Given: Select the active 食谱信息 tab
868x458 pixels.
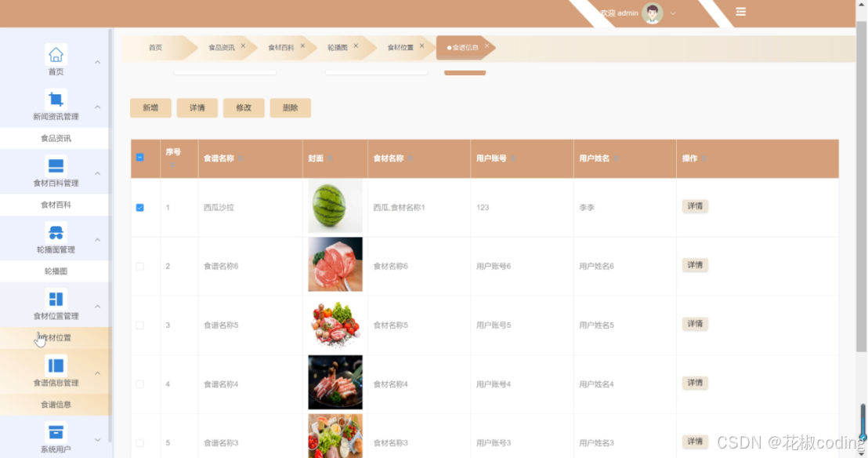Looking at the screenshot, I should tap(465, 48).
